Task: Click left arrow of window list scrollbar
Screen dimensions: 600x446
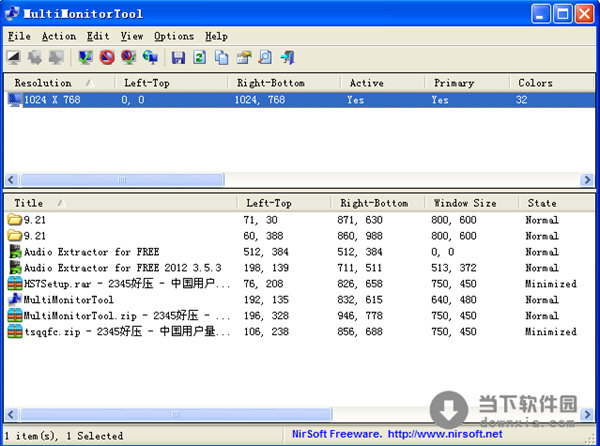Action: [11, 414]
